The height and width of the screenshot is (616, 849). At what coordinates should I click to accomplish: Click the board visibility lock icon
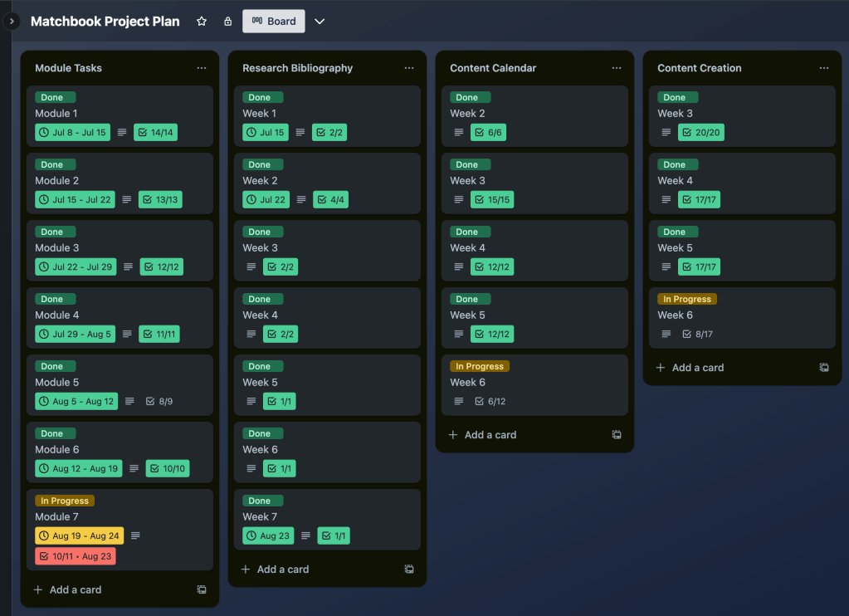click(227, 22)
